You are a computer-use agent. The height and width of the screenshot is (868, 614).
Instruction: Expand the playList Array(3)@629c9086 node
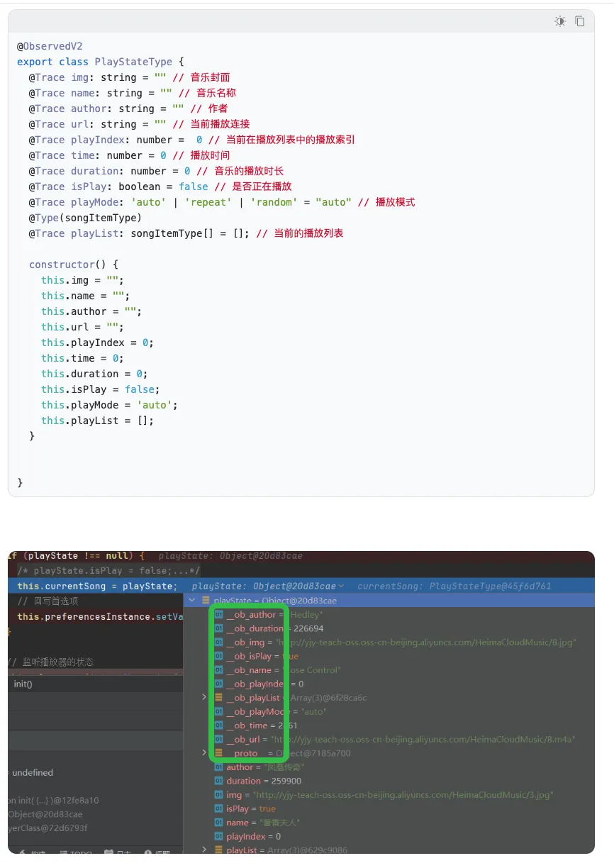pyautogui.click(x=205, y=850)
